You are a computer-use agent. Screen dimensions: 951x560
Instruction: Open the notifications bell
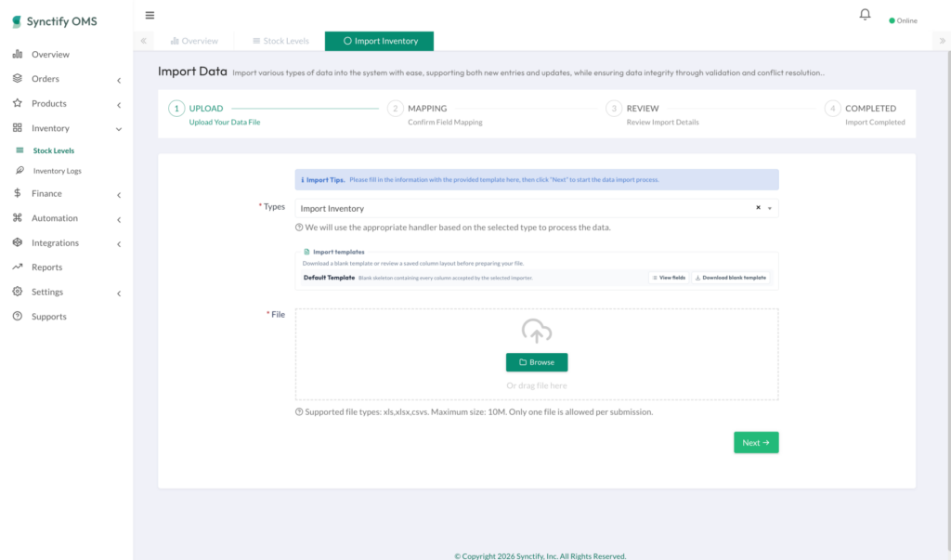click(x=865, y=14)
